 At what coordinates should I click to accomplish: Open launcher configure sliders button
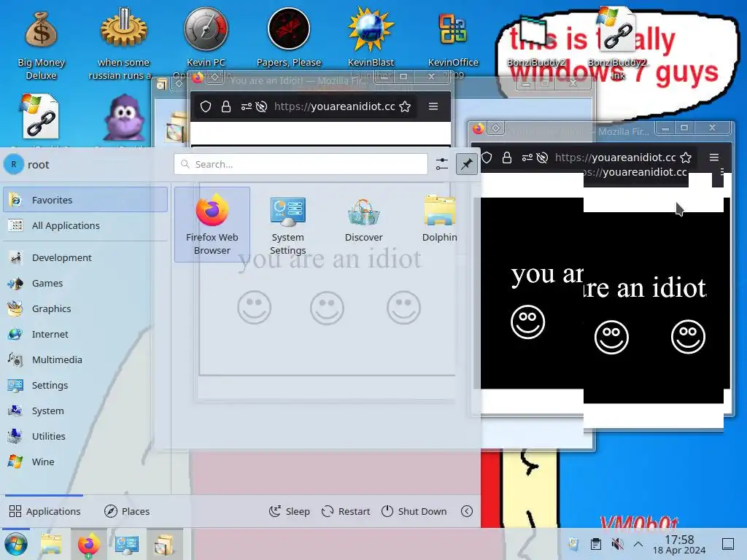click(x=441, y=164)
